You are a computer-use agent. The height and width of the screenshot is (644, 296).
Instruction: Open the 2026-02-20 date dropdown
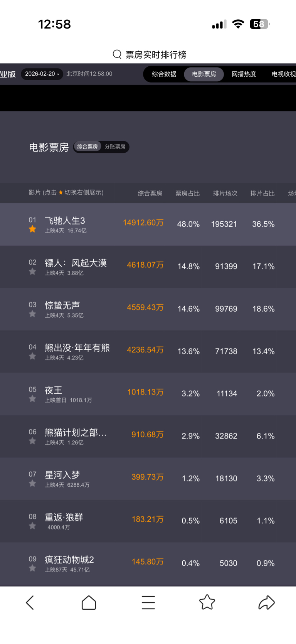pos(42,74)
